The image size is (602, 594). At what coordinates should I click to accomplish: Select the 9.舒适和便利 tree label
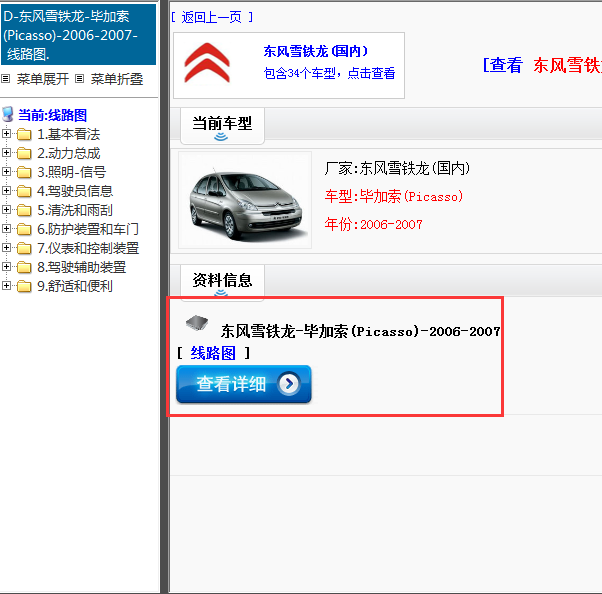pyautogui.click(x=75, y=286)
